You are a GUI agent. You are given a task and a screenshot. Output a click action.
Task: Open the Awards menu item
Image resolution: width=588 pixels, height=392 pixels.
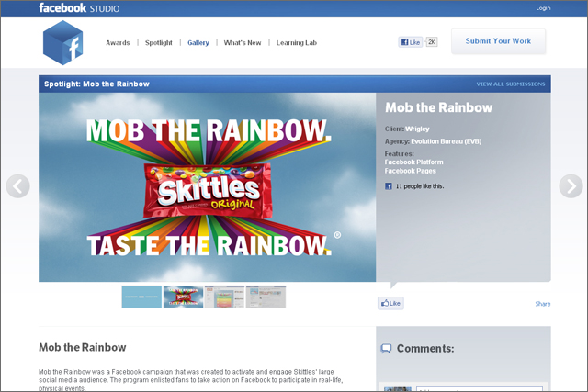tap(118, 43)
